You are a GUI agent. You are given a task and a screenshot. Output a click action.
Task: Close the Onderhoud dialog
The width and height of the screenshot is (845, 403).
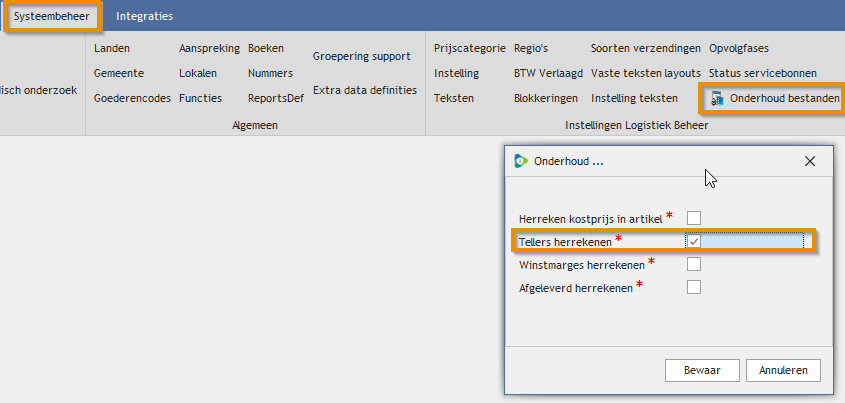point(810,161)
